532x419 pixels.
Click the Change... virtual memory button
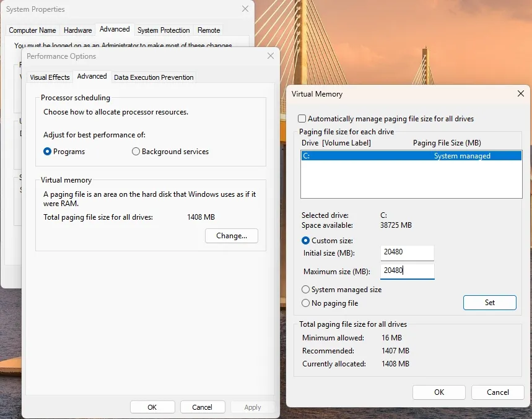pyautogui.click(x=232, y=236)
